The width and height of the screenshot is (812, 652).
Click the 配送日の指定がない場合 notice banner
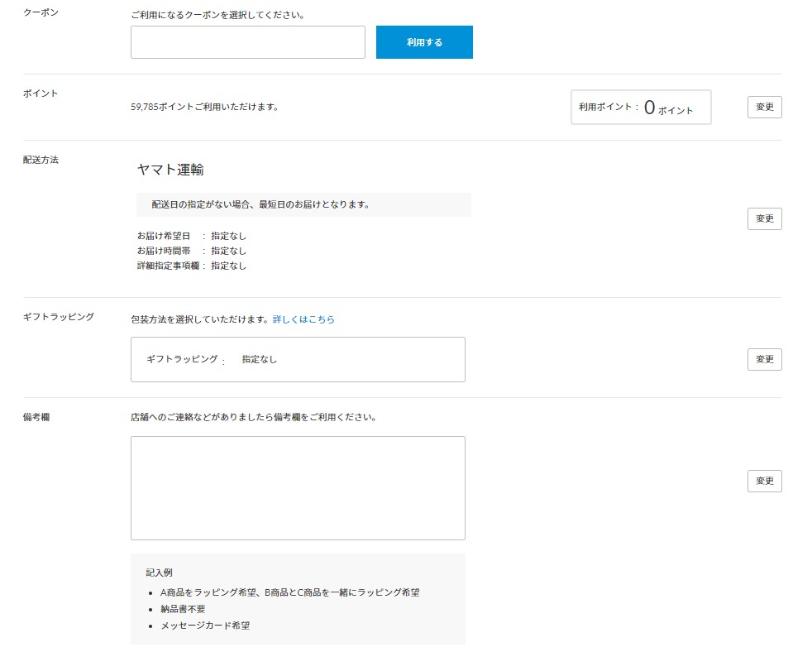(303, 204)
